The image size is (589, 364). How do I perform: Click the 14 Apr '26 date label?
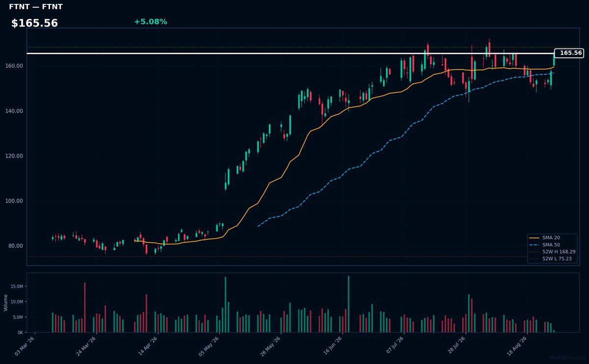148,345
